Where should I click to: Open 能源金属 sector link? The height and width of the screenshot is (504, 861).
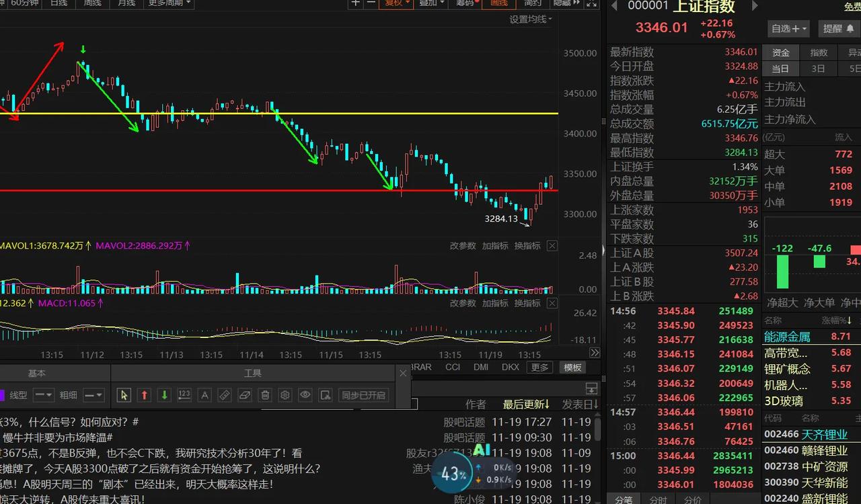tap(787, 337)
